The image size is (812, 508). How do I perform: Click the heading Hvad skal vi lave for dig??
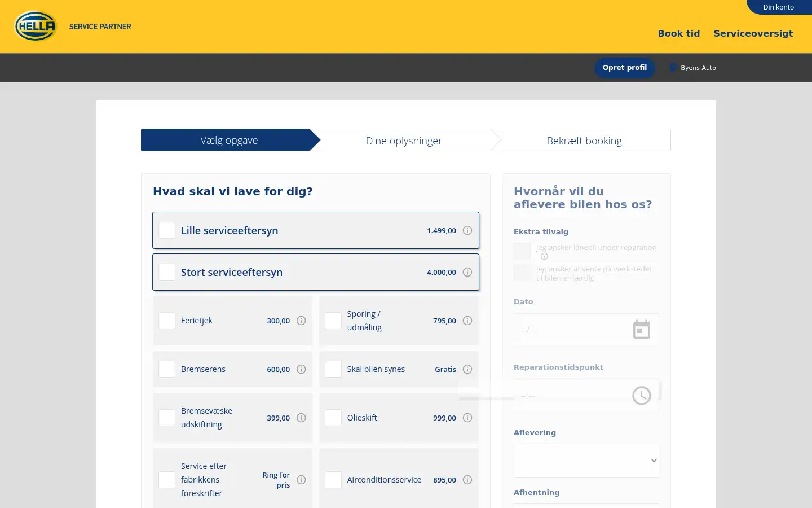(233, 191)
